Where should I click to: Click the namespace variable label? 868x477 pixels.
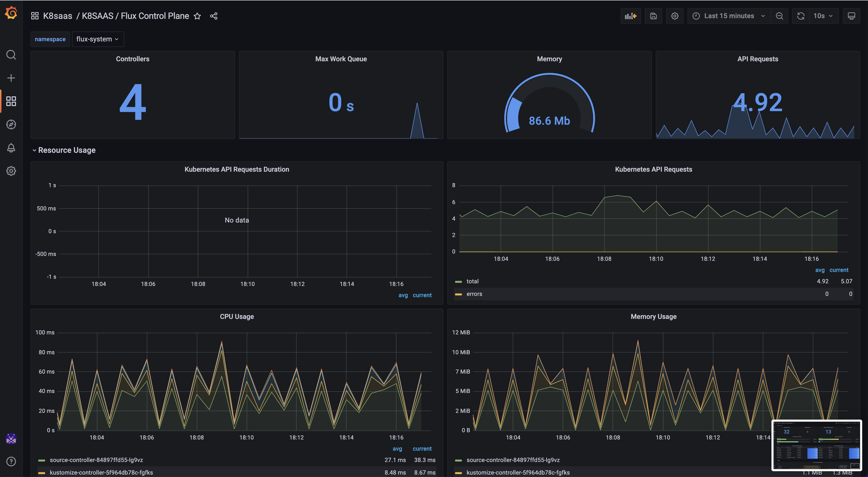(x=50, y=39)
